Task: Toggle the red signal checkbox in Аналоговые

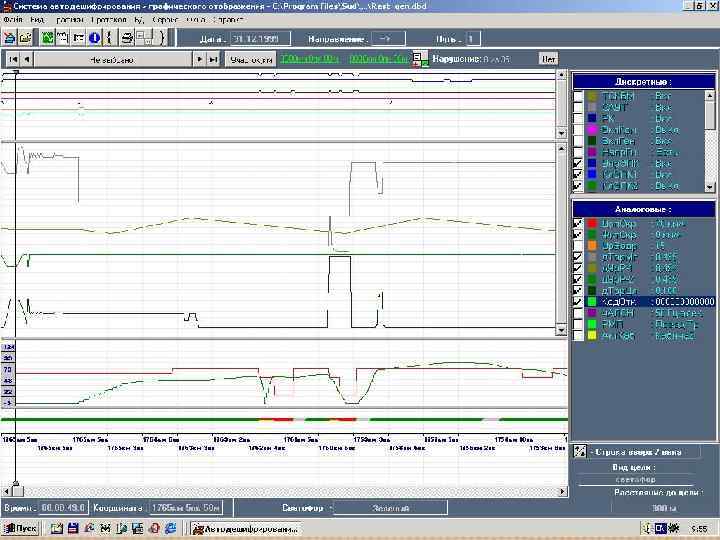Action: pos(578,223)
